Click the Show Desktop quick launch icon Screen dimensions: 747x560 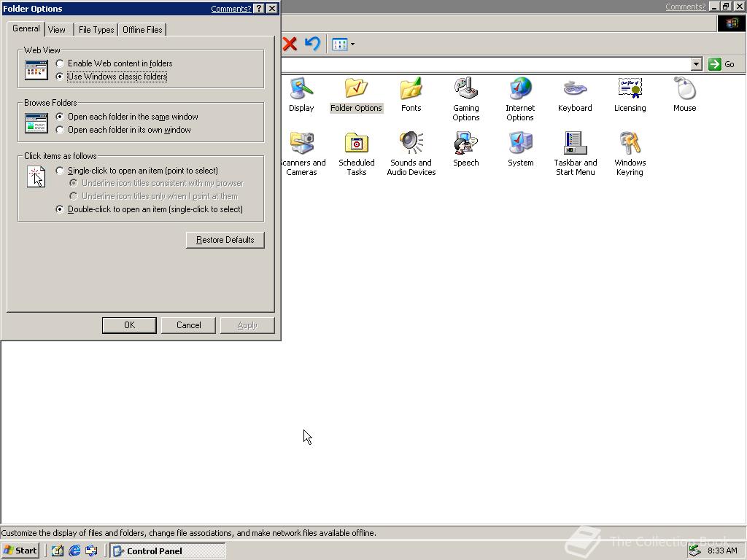coord(57,551)
